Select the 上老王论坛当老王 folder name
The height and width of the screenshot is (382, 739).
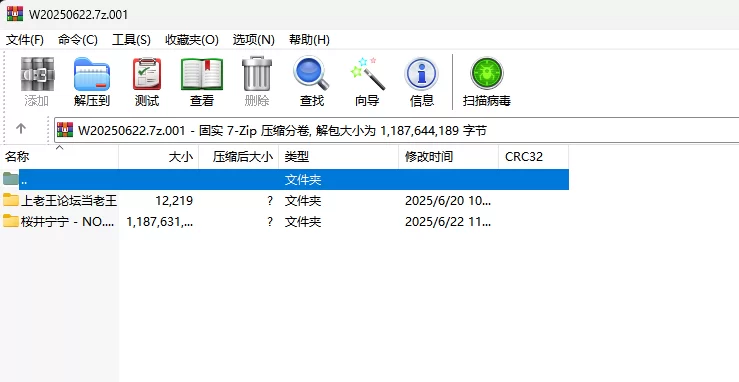[69, 201]
